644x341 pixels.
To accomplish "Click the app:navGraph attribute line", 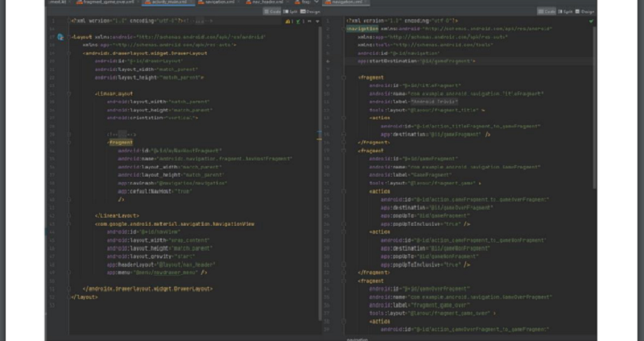I will click(x=172, y=183).
